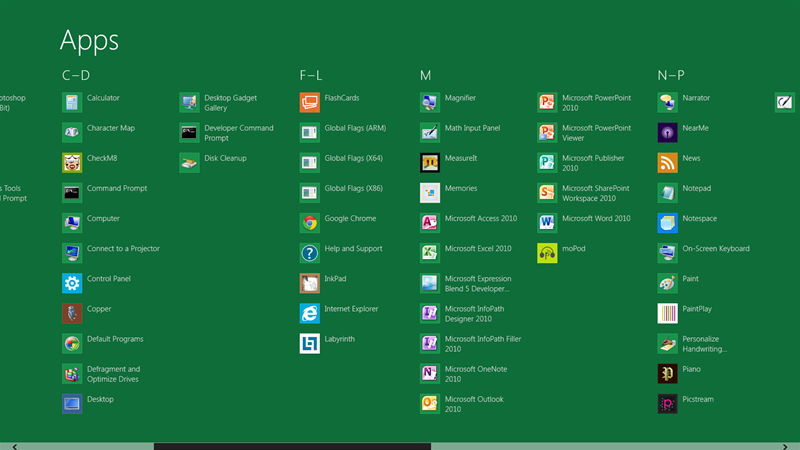Image resolution: width=800 pixels, height=450 pixels.
Task: Open Microsoft PowerPoint Viewer icon
Action: coord(547,133)
